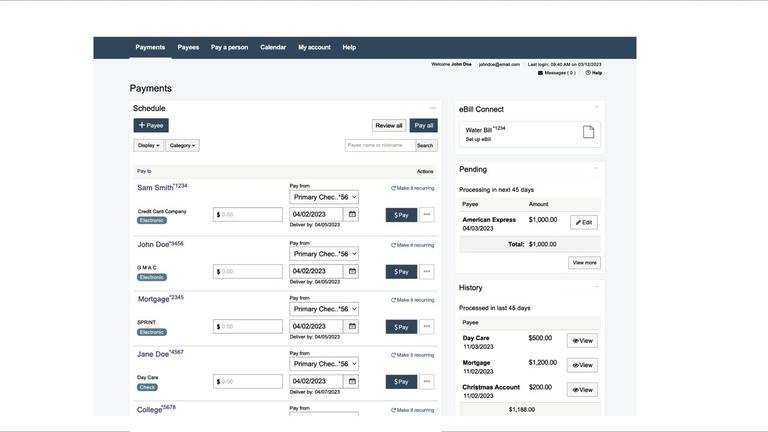View the Day Care history payment
The height and width of the screenshot is (432, 768).
(x=582, y=341)
